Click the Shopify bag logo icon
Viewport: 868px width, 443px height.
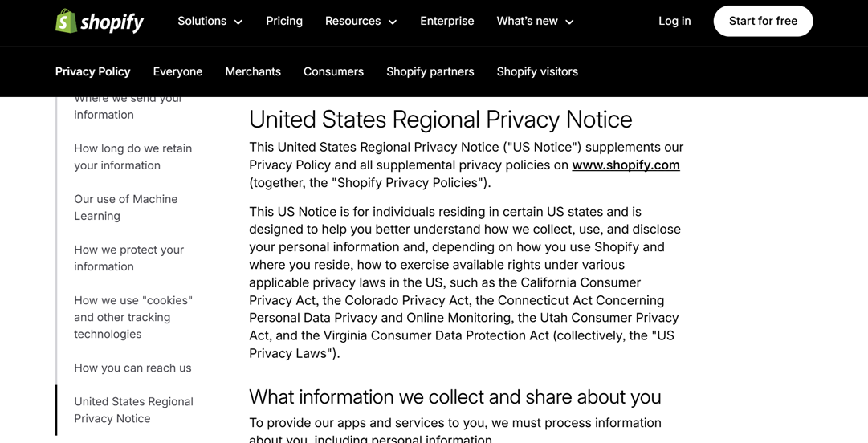(67, 22)
